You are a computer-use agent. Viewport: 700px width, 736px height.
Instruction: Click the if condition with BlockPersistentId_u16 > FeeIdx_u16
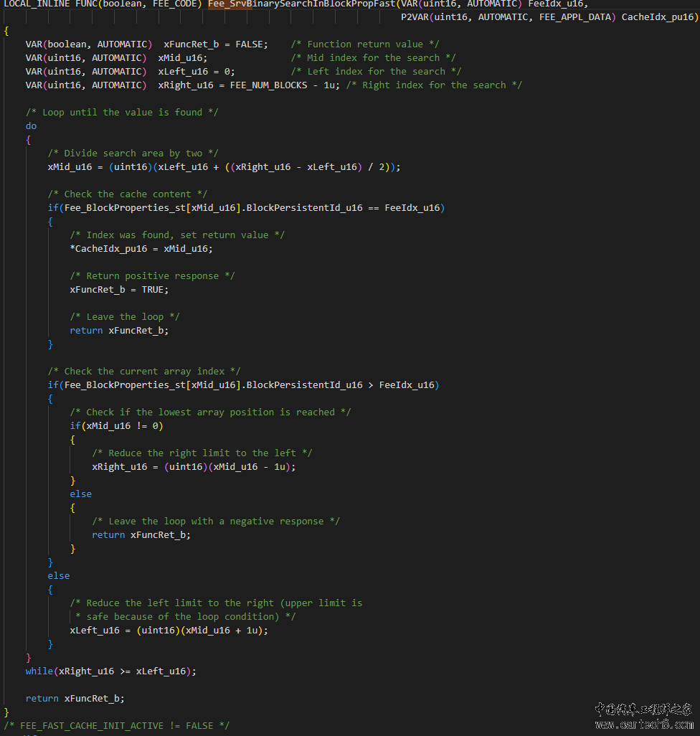244,384
